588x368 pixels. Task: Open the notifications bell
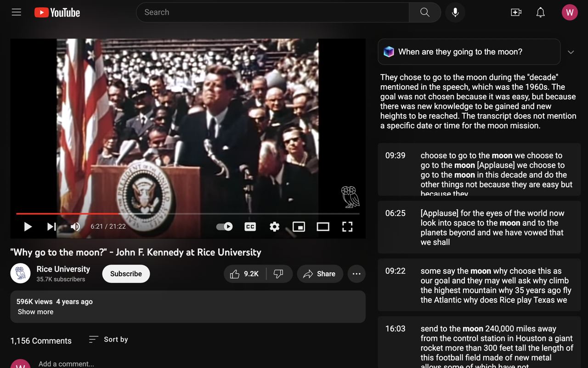pos(540,12)
